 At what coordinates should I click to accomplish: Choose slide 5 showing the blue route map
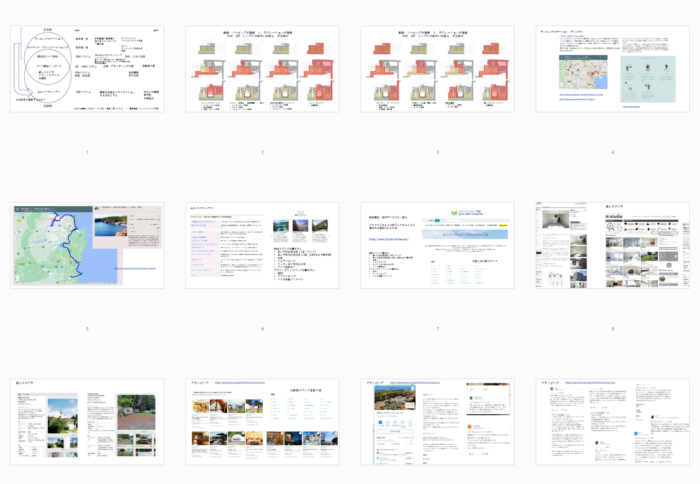pos(87,245)
